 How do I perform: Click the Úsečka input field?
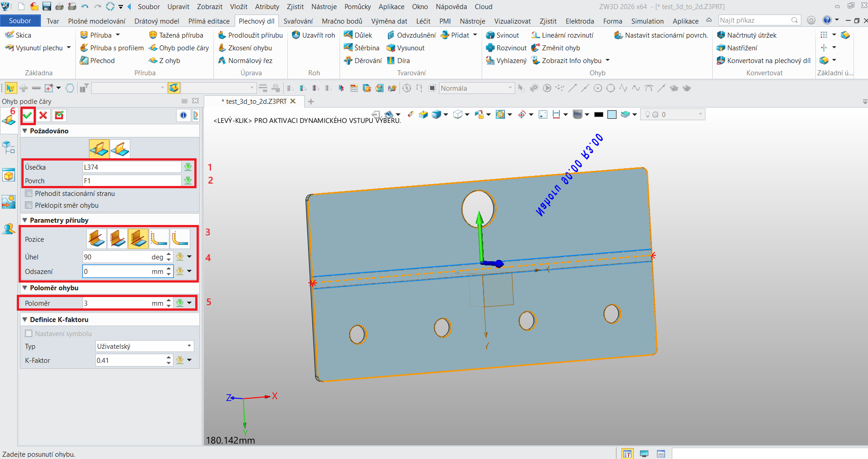tap(132, 167)
